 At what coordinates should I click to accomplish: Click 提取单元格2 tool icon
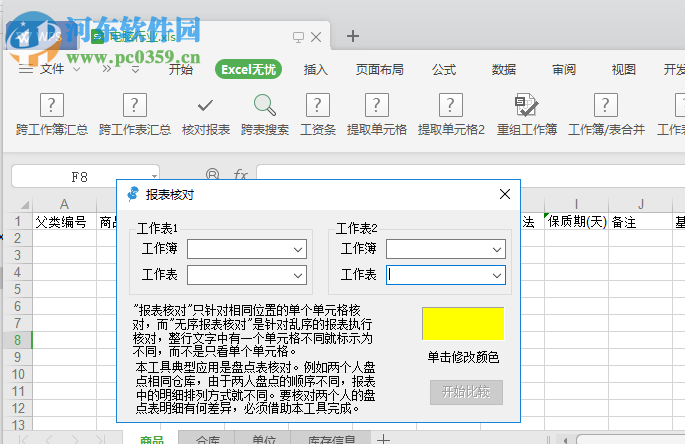click(x=451, y=105)
